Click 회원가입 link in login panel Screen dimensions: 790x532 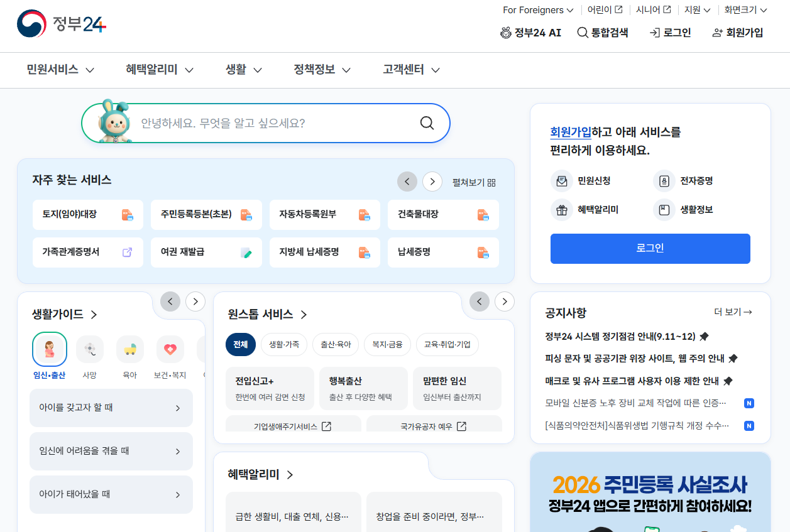(571, 132)
